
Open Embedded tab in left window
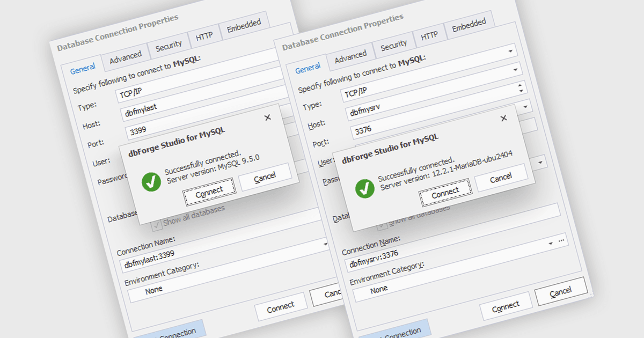[244, 25]
